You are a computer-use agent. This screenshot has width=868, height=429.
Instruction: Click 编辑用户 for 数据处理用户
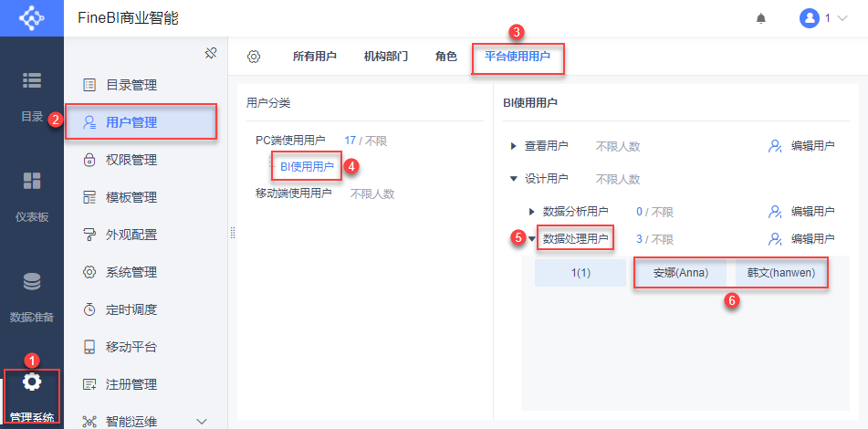click(x=801, y=239)
